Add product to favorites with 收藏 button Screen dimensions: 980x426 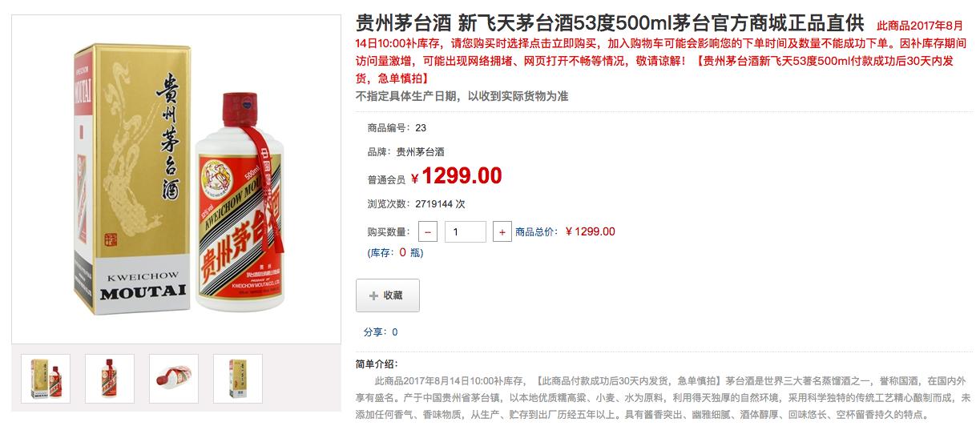coord(388,295)
